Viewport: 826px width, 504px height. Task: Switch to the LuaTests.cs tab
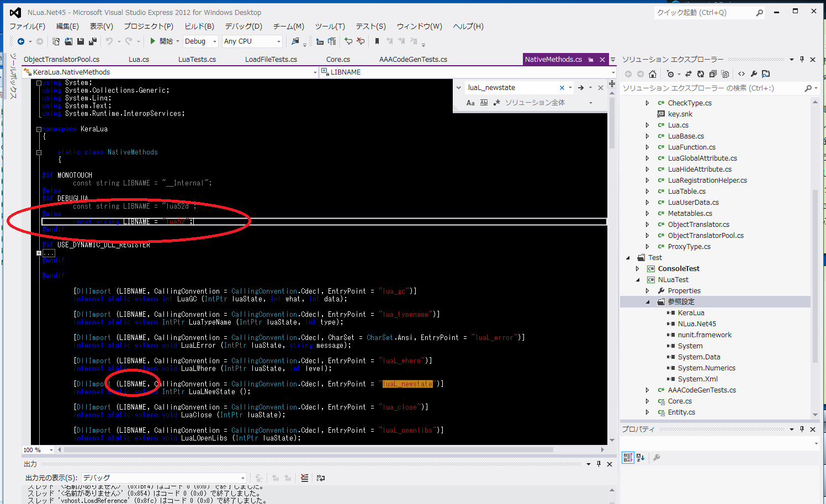[x=197, y=60]
